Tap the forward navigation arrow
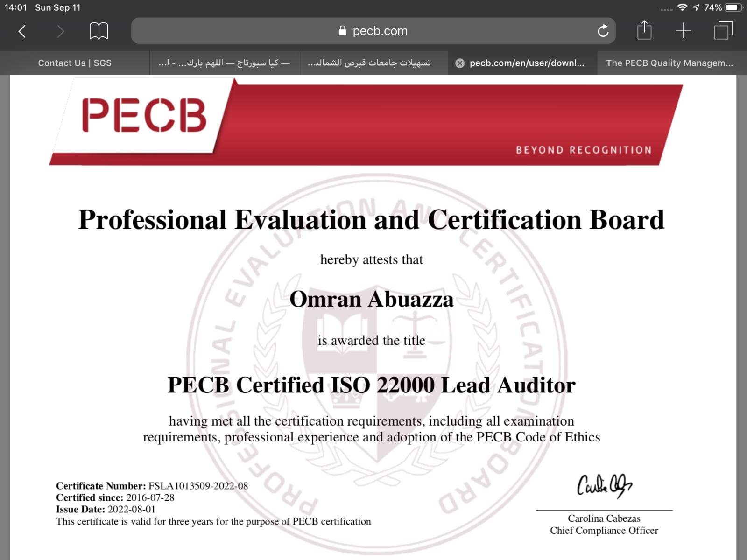Viewport: 747px width, 560px height. pyautogui.click(x=60, y=31)
